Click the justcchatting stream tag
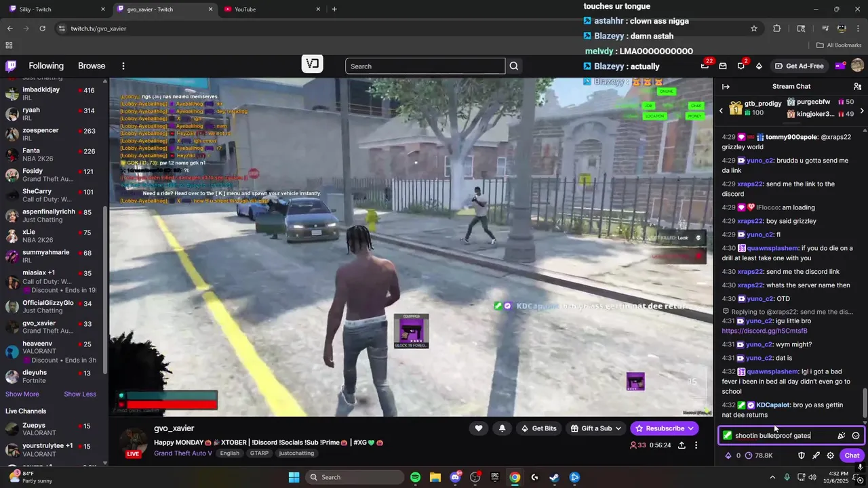 [x=296, y=453]
